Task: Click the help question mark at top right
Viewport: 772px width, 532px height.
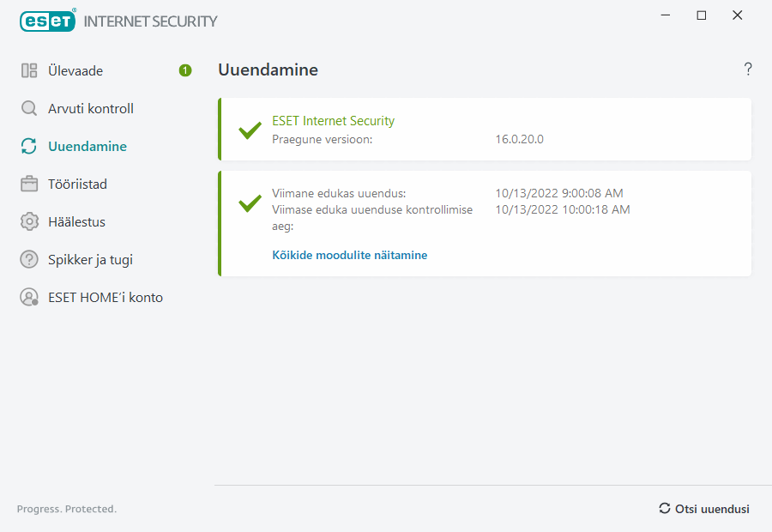Action: (748, 70)
